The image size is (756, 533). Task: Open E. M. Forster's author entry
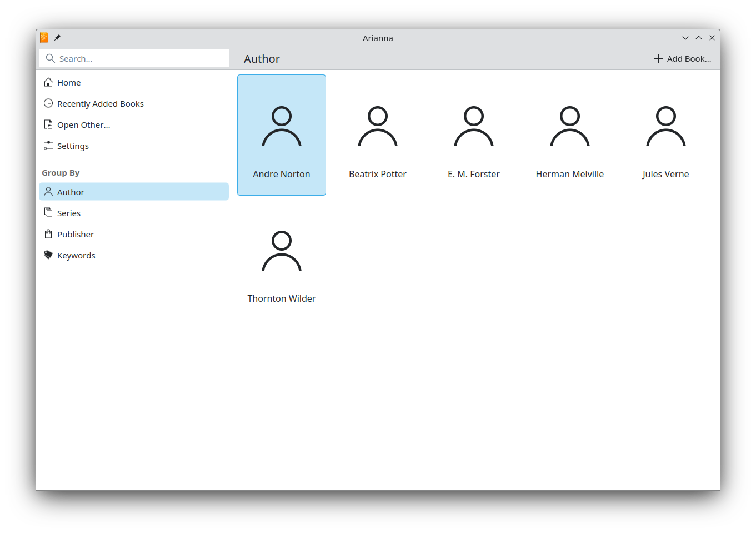[474, 135]
